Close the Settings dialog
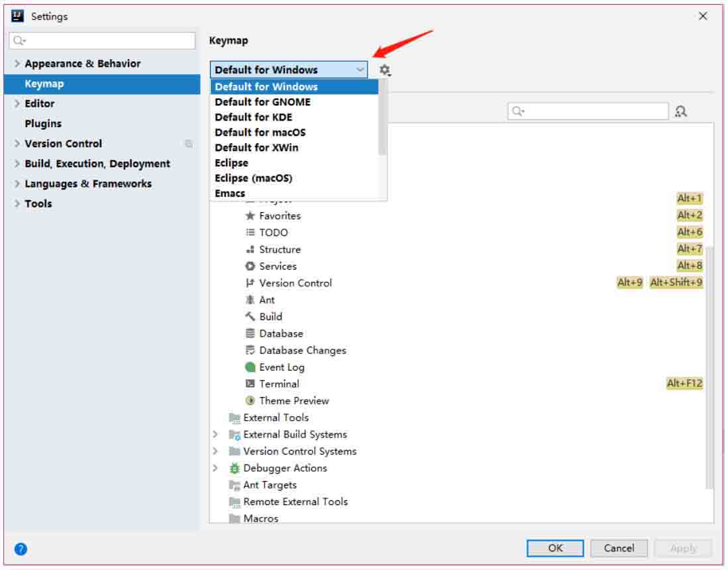 pyautogui.click(x=703, y=17)
